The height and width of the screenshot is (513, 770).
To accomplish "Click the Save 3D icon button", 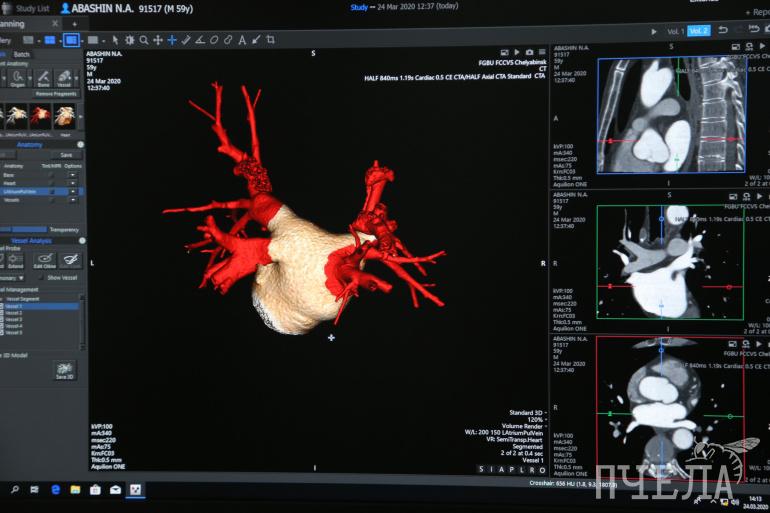I will [64, 368].
